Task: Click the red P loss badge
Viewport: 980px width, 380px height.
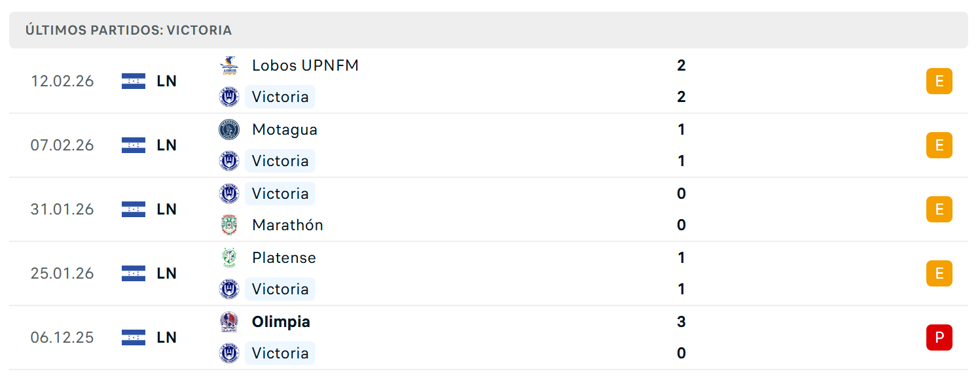Action: coord(939,337)
